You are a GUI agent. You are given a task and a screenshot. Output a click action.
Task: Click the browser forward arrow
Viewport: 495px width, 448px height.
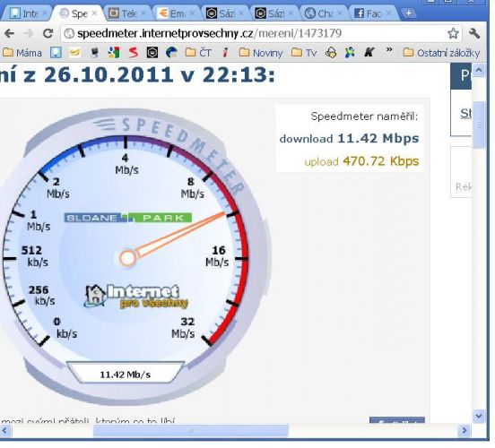[x=29, y=33]
